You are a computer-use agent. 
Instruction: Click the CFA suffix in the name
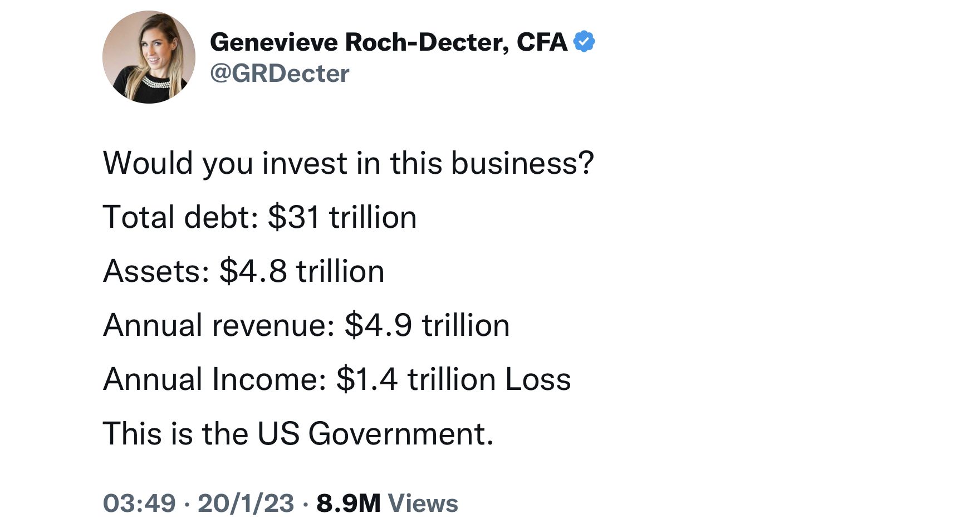[542, 42]
